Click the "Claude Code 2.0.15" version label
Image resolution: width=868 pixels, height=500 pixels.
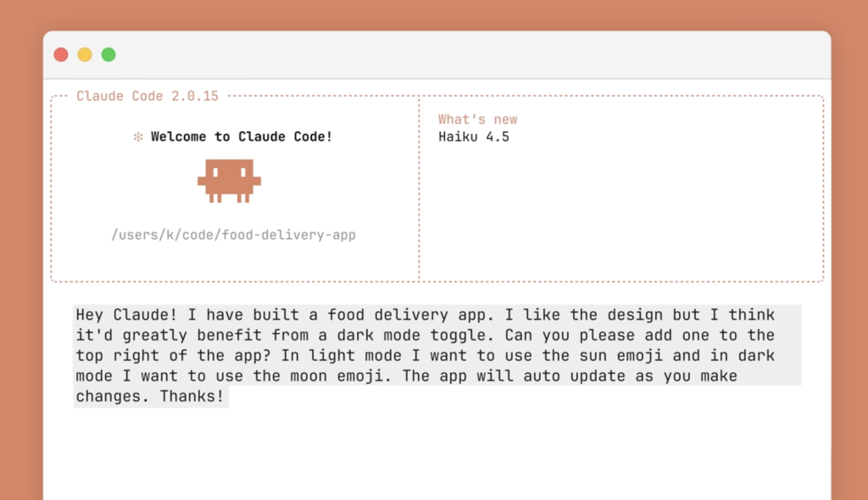147,97
